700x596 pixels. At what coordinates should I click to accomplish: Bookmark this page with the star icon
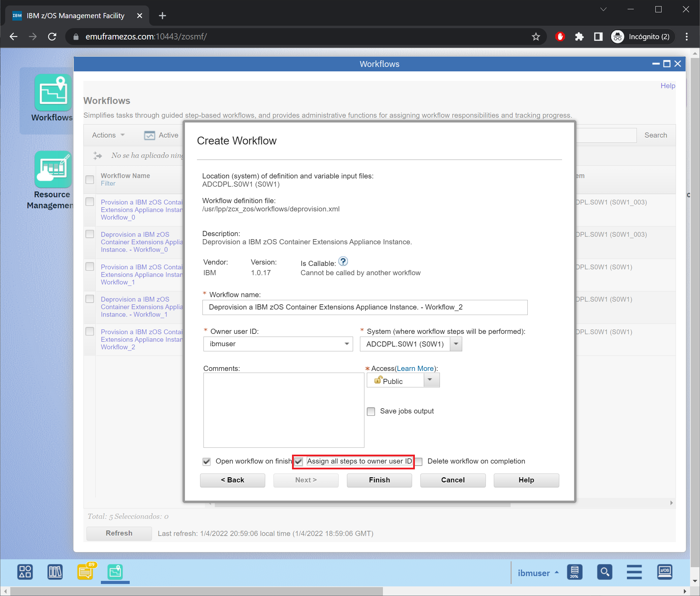[x=536, y=36]
